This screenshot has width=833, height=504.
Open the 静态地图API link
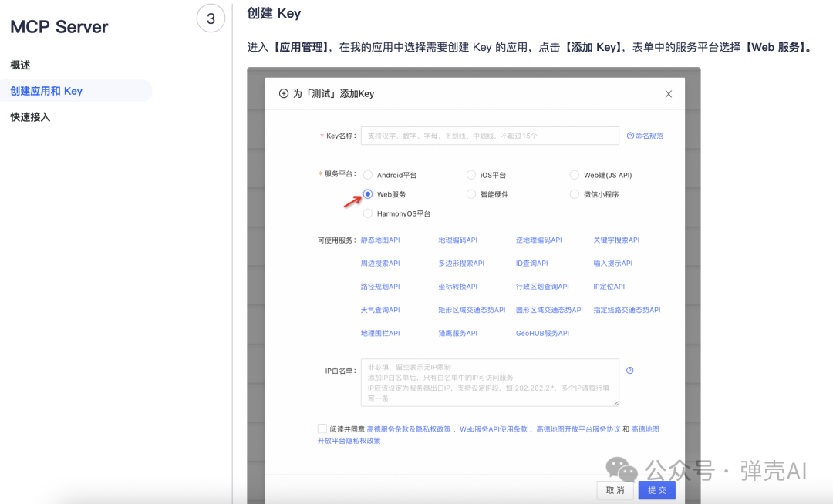tap(380, 240)
